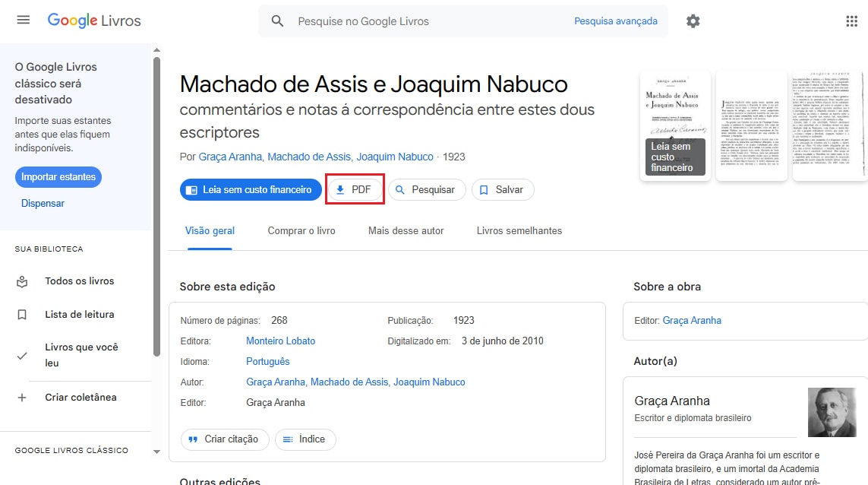The height and width of the screenshot is (485, 868).
Task: Open the hamburger navigation menu
Action: 21,21
